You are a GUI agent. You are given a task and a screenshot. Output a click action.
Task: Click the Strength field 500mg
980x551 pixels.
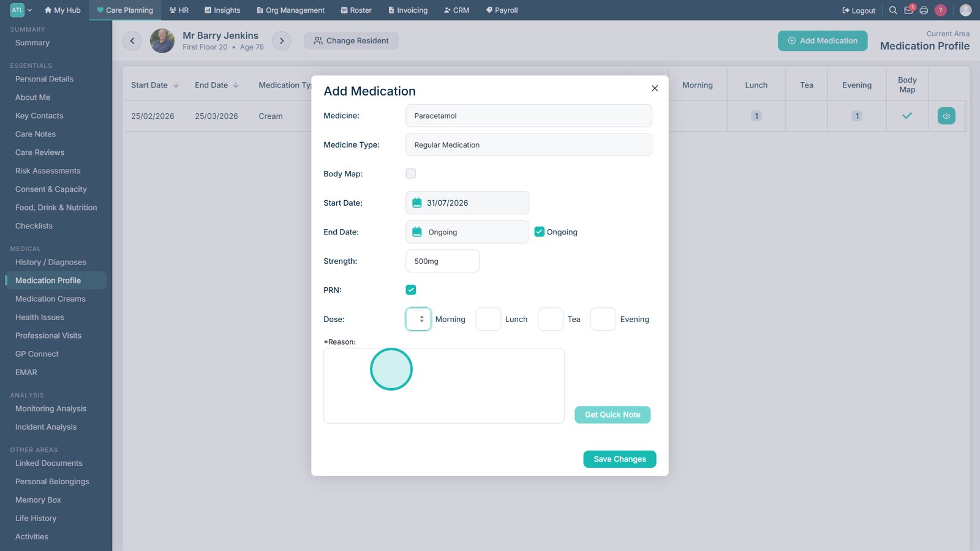click(x=443, y=261)
